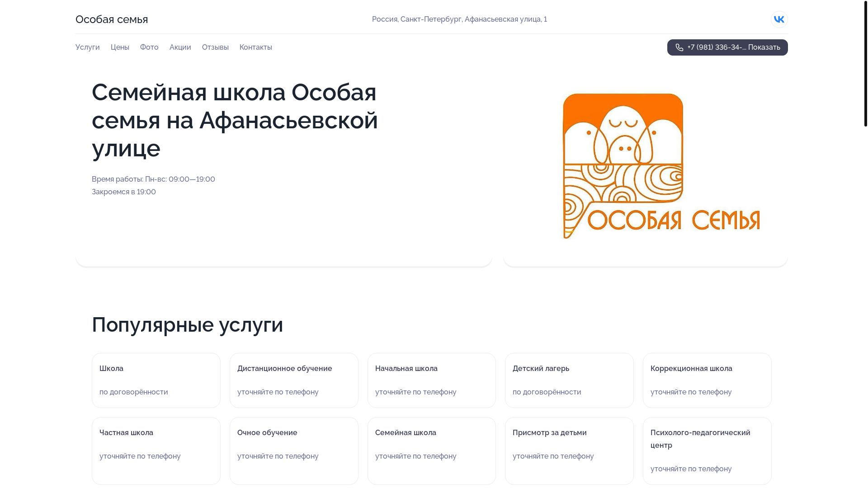Go to the Цены section
Screen dimensions: 868x488
120,47
